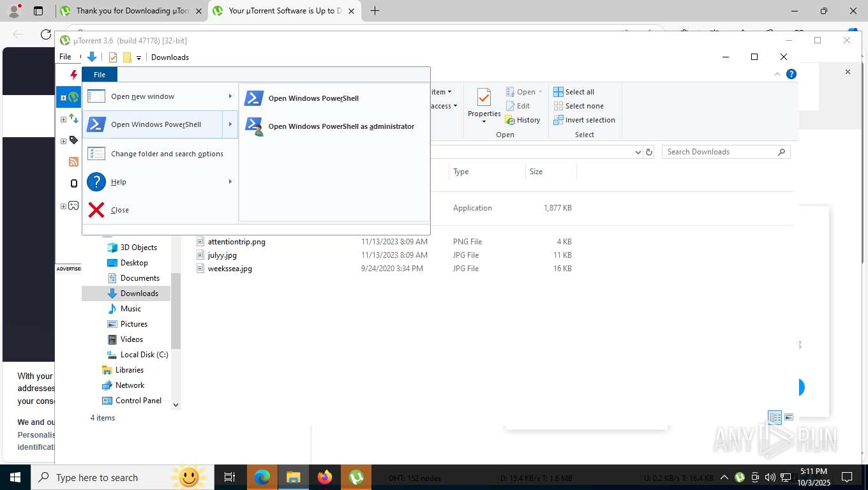Choose Open new window menu entry

(160, 96)
